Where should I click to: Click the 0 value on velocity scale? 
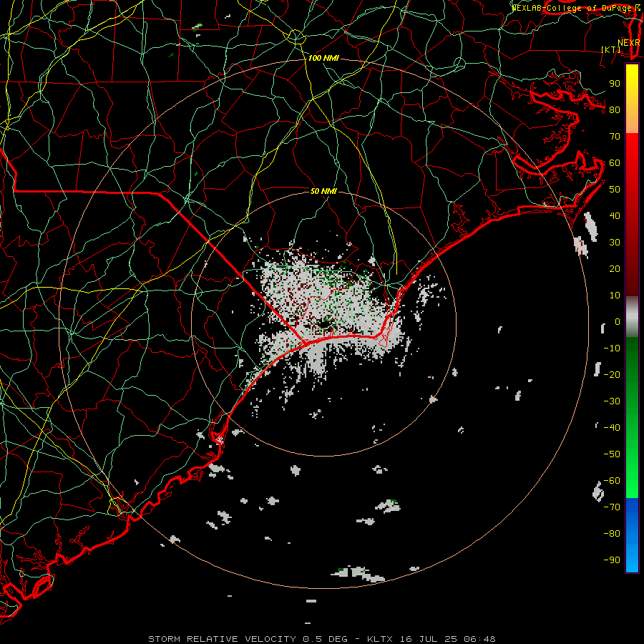pyautogui.click(x=618, y=321)
